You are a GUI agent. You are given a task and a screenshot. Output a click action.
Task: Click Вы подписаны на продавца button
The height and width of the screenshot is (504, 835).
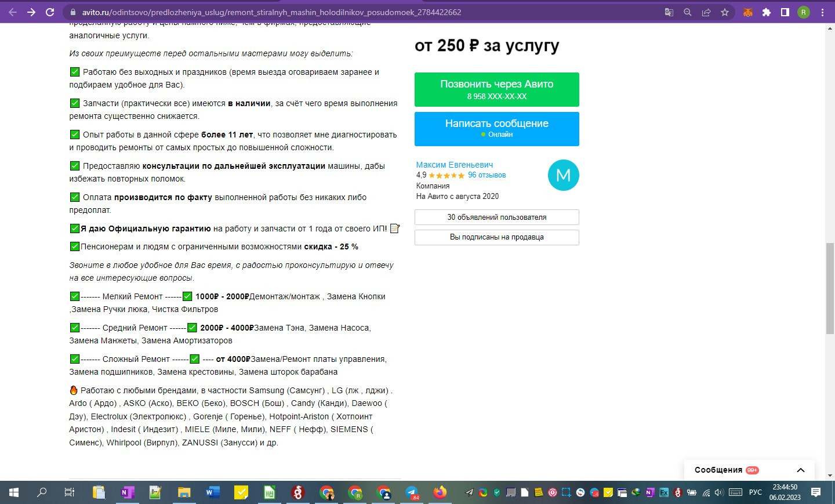(497, 237)
